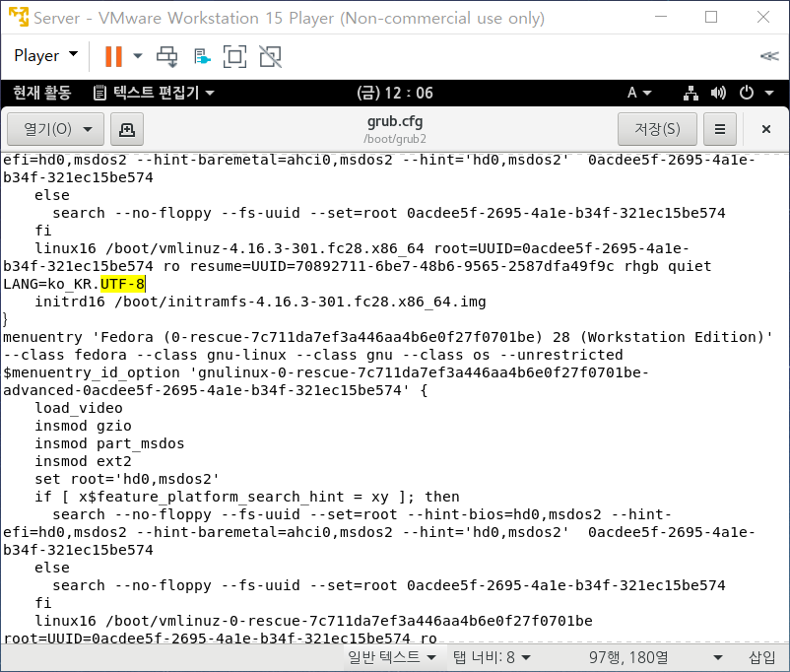
Task: Create a new document tab icon
Action: coord(126,129)
